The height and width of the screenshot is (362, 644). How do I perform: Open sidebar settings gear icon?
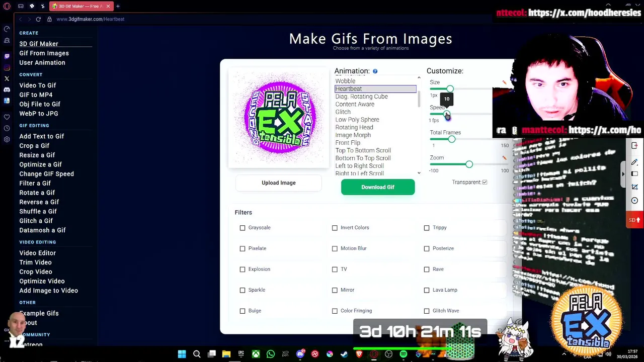pyautogui.click(x=7, y=139)
